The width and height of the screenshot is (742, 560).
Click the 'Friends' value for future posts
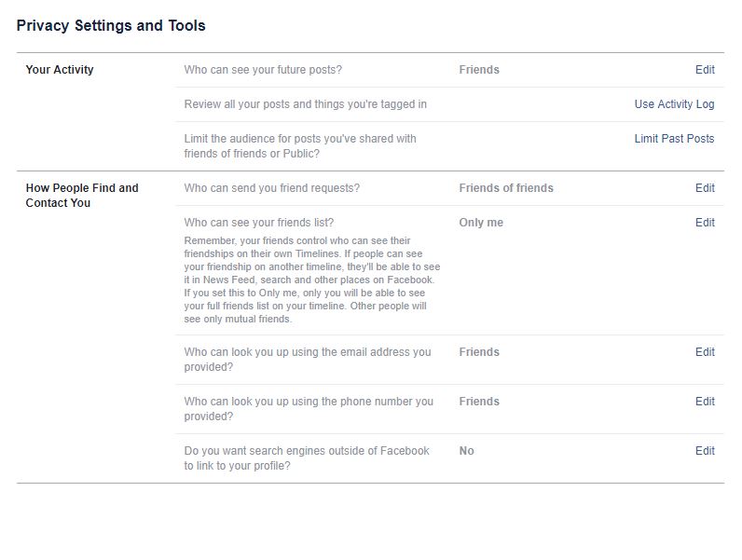479,70
